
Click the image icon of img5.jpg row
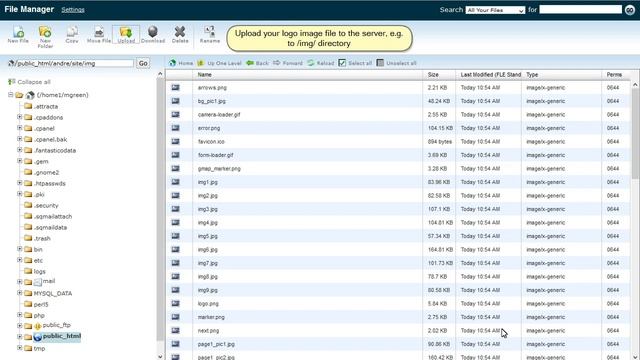[x=176, y=236]
